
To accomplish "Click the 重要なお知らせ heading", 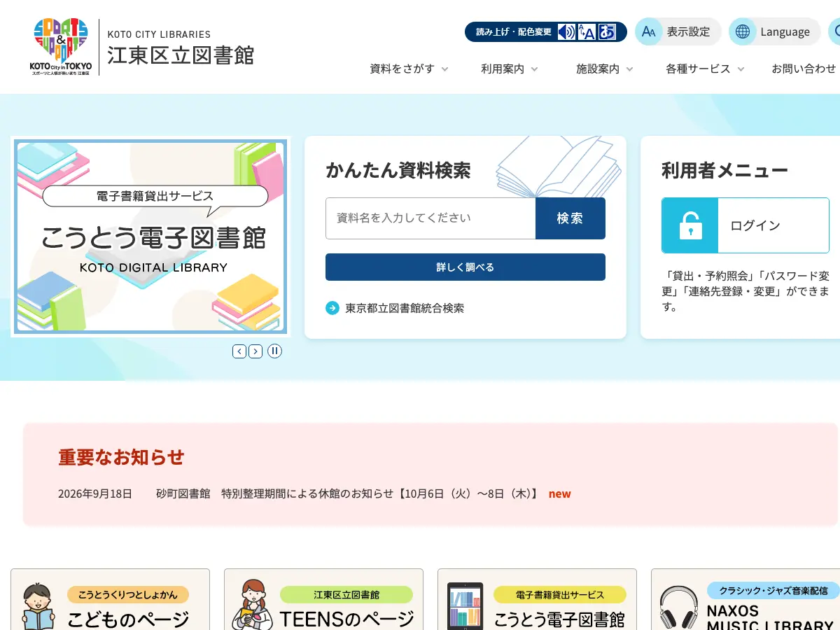I will coord(121,457).
